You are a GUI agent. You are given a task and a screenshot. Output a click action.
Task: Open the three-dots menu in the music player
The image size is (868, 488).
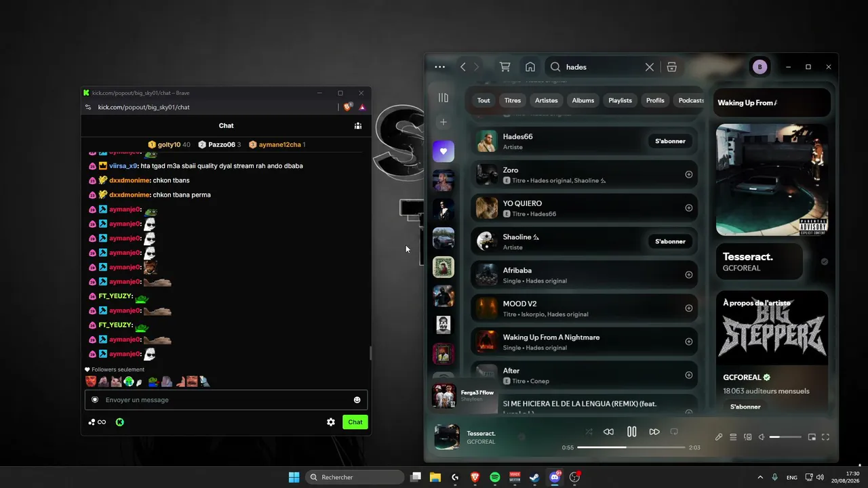pyautogui.click(x=439, y=67)
